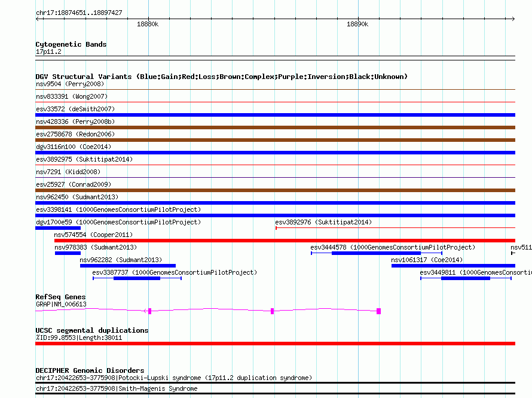This screenshot has width=532, height=398.
Task: Click the esv3892976 (Suktitipat2014) label
Action: (x=323, y=222)
